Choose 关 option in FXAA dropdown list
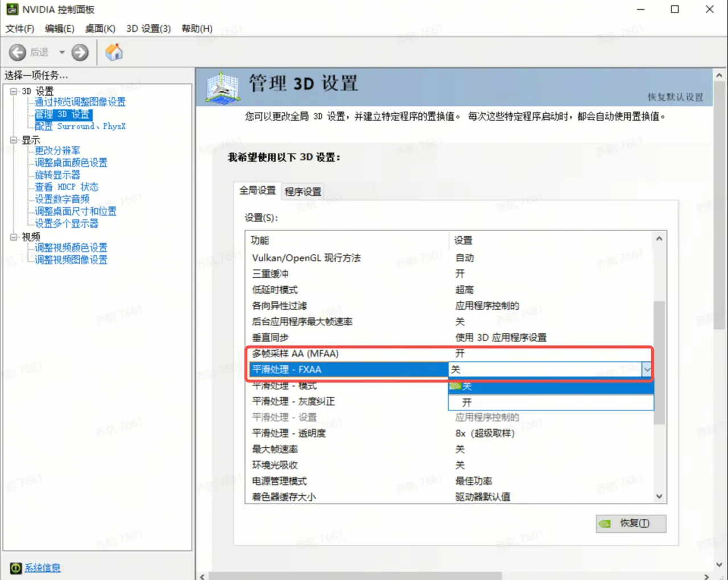 tap(551, 386)
